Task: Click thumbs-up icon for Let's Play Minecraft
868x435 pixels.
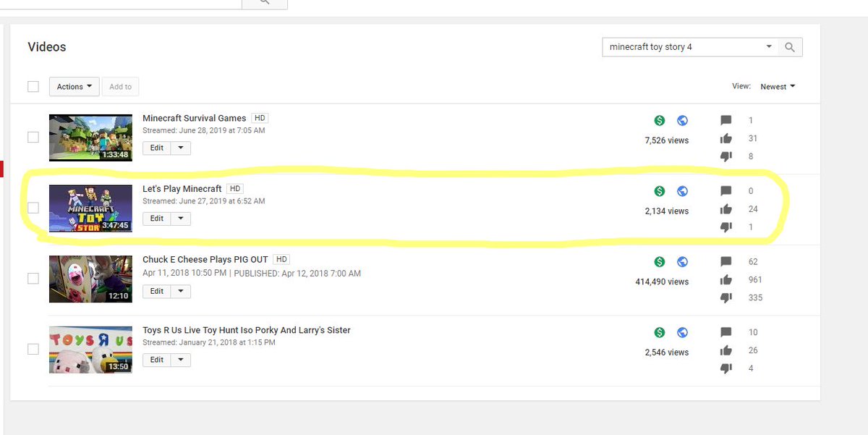Action: (x=726, y=209)
